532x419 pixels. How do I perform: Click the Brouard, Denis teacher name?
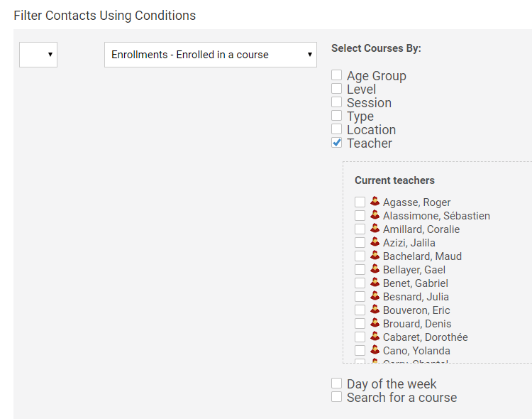417,324
